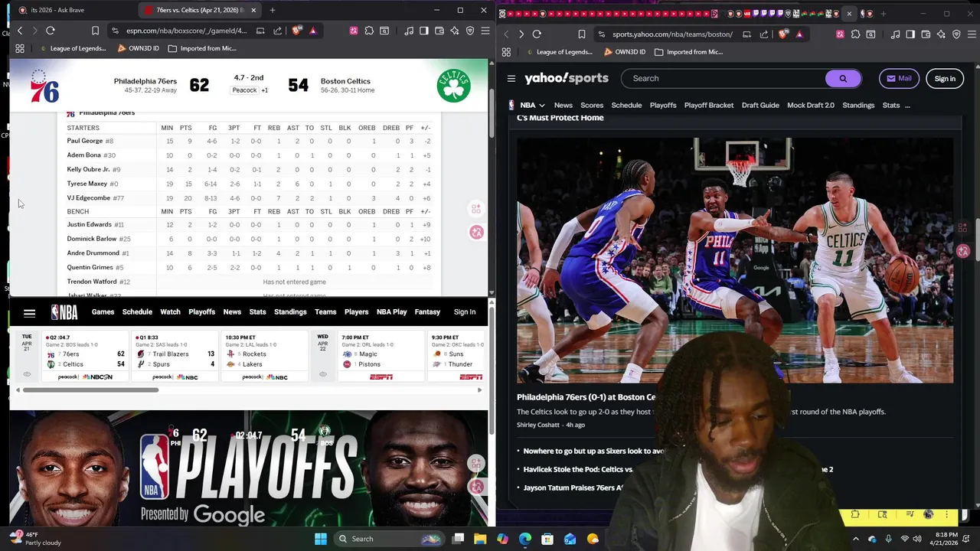Open Brave main menu in Yahoo window
The height and width of the screenshot is (551, 980).
pos(972,34)
